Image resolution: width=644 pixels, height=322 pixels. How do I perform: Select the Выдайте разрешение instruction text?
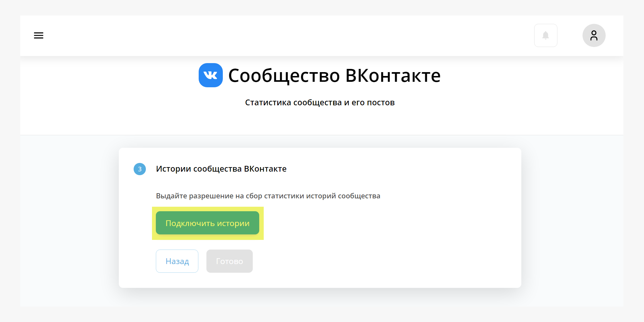268,196
